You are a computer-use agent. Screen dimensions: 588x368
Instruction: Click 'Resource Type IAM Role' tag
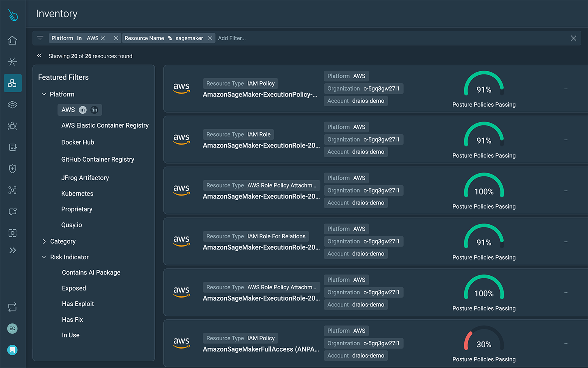point(238,134)
